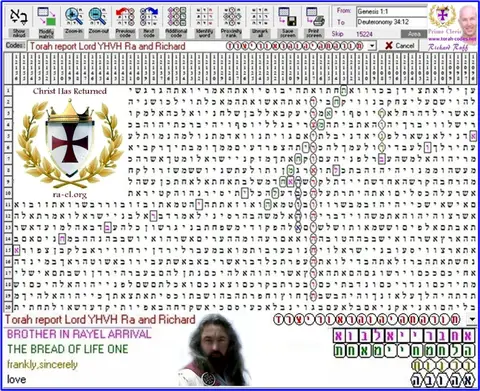Screen dimensions: 480x391
Task: Select the row number 1 header
Action: tap(8, 90)
